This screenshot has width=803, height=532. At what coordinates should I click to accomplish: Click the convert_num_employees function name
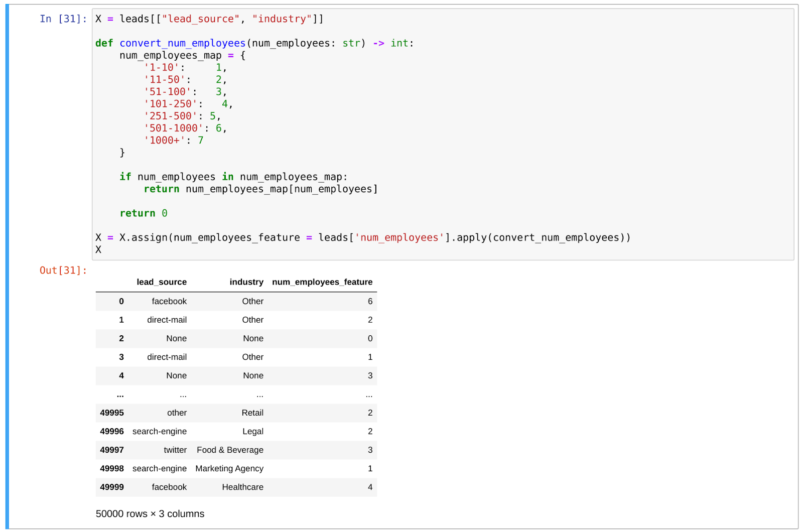point(183,43)
